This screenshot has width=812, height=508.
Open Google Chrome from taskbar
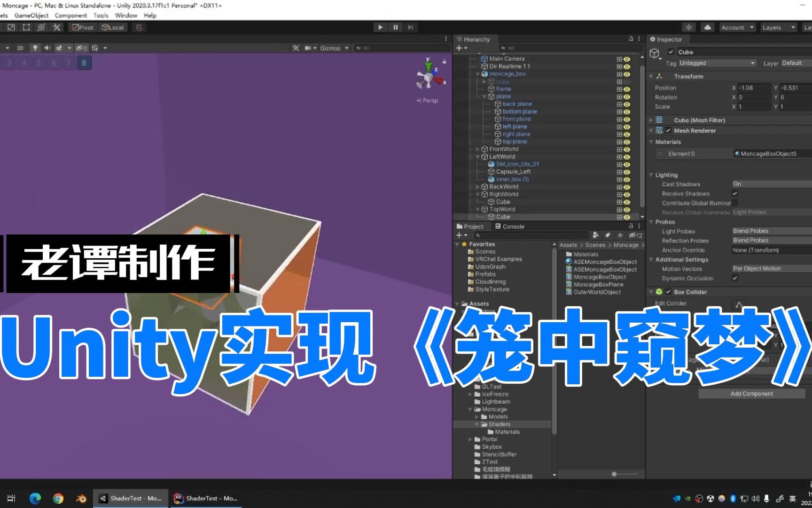(x=58, y=499)
